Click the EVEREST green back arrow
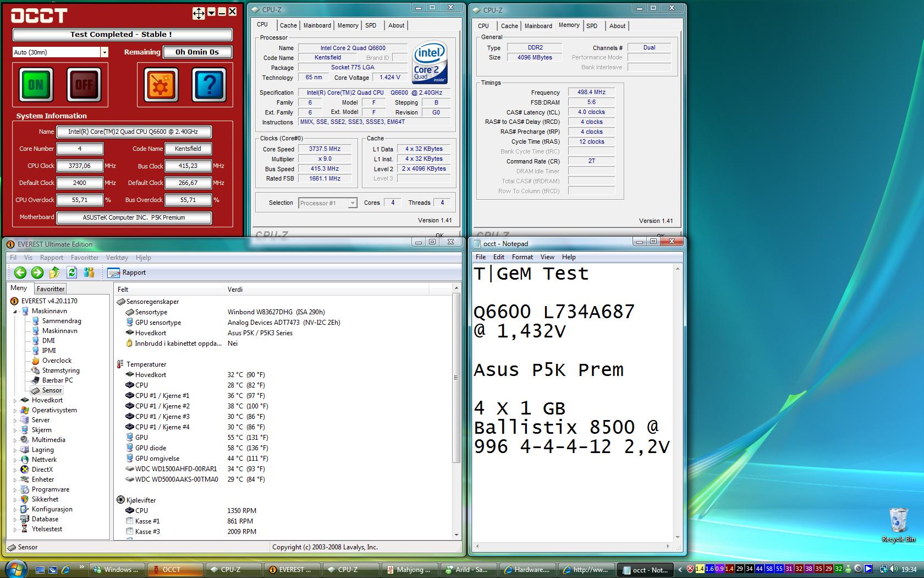The height and width of the screenshot is (578, 924). click(x=20, y=272)
